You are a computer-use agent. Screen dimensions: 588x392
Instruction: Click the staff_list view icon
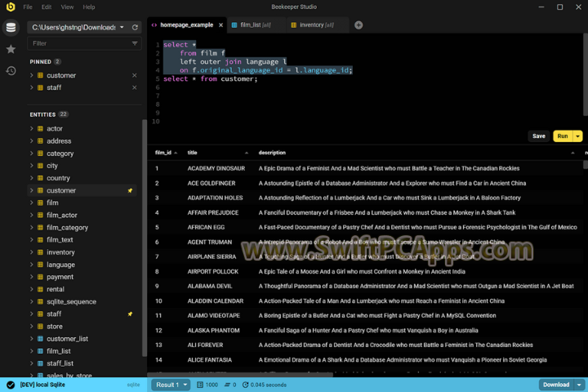pos(40,363)
